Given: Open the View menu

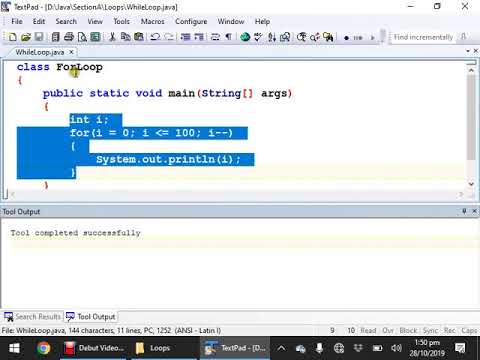Looking at the screenshot, I should pos(95,21).
